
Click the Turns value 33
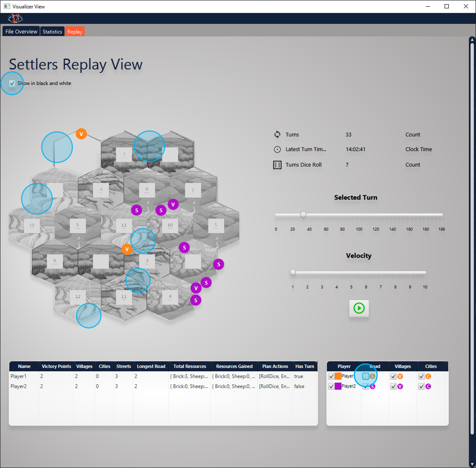348,135
